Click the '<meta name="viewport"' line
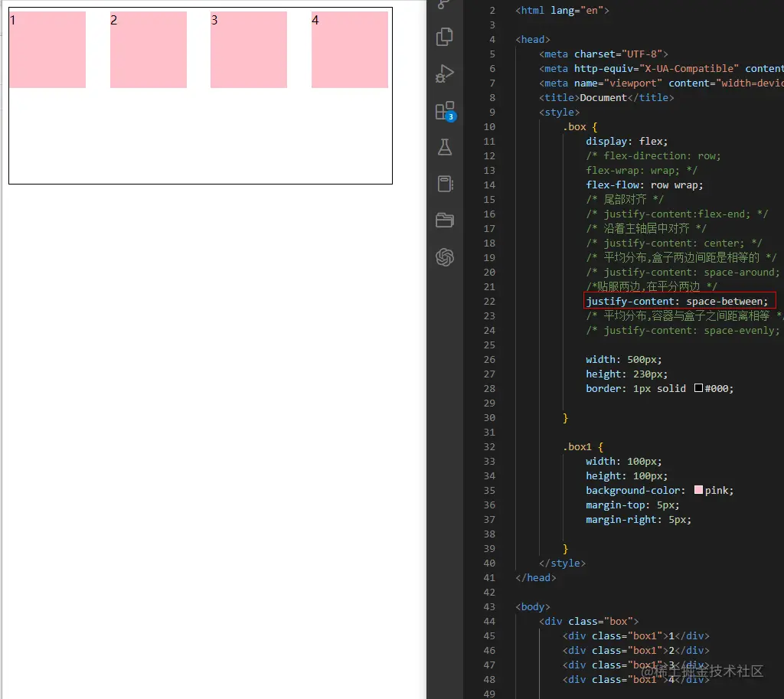Screen dimensions: 784x699 [661, 83]
